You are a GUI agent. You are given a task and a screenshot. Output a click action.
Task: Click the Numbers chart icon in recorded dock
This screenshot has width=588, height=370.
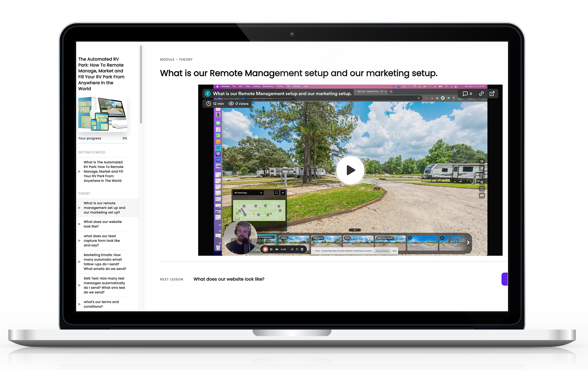coord(218,136)
